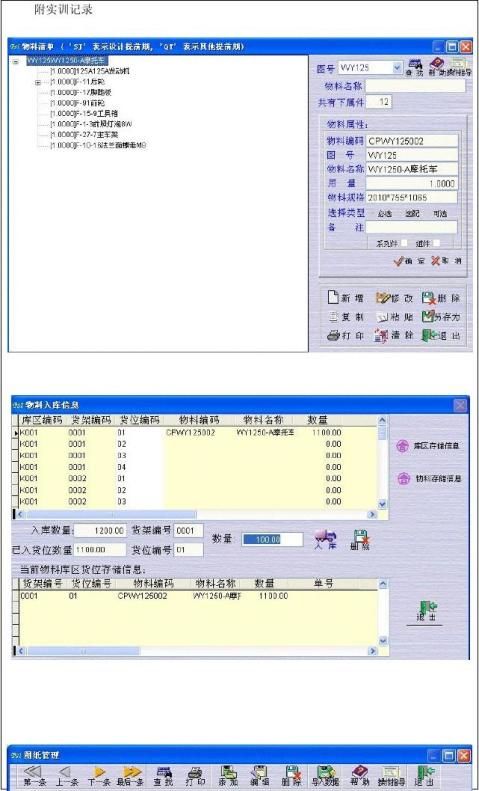Collapse the WY1250-A摩托车 root node
The height and width of the screenshot is (791, 479).
coord(16,61)
